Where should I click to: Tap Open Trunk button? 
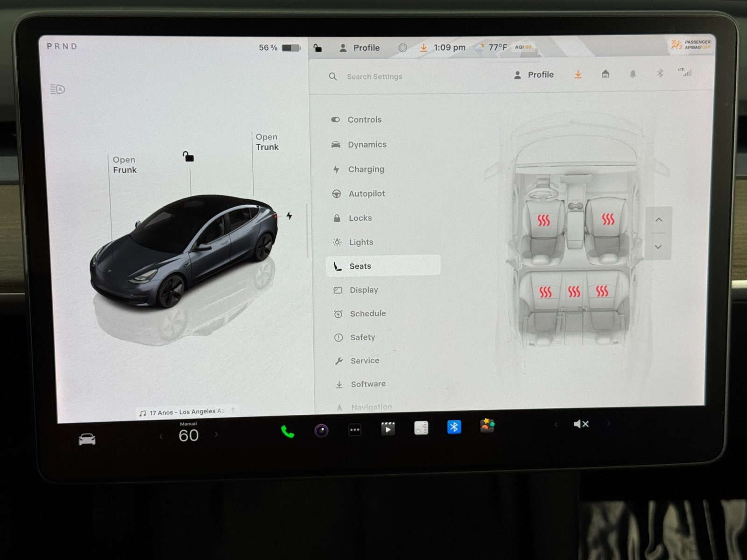[267, 142]
